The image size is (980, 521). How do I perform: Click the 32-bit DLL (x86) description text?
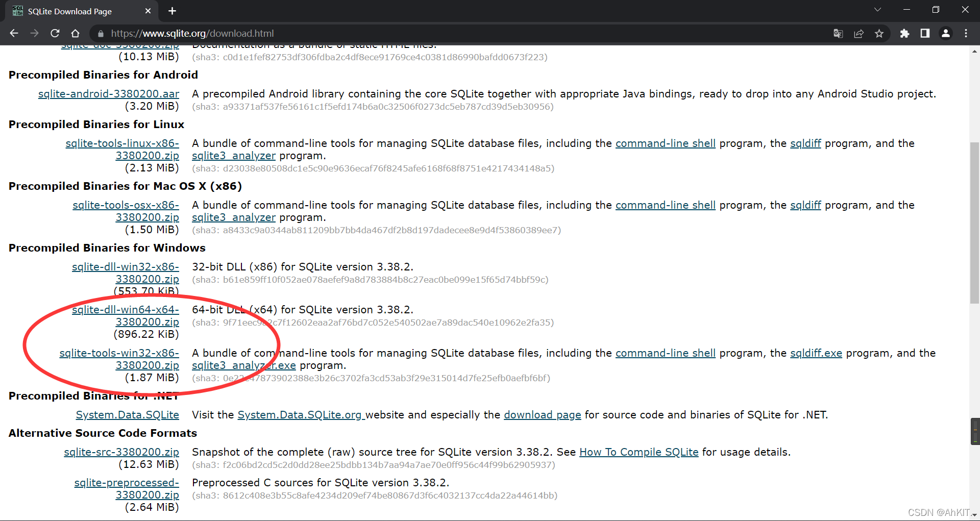click(303, 267)
